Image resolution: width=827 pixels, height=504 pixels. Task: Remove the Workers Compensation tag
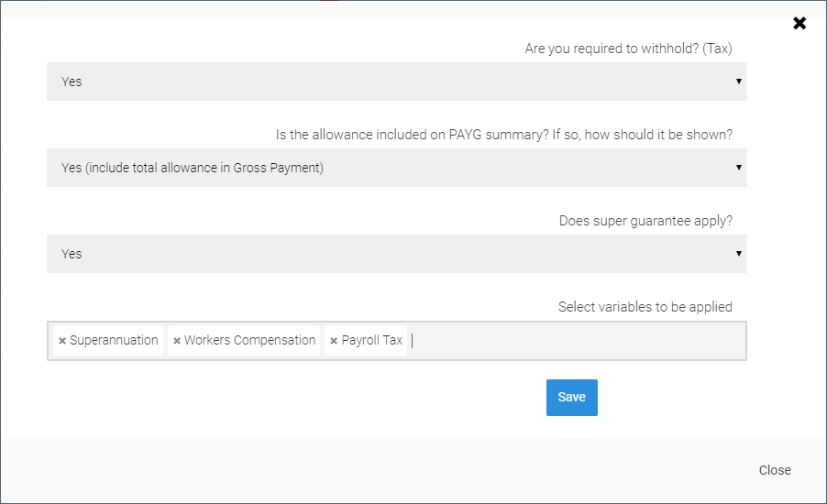point(177,341)
